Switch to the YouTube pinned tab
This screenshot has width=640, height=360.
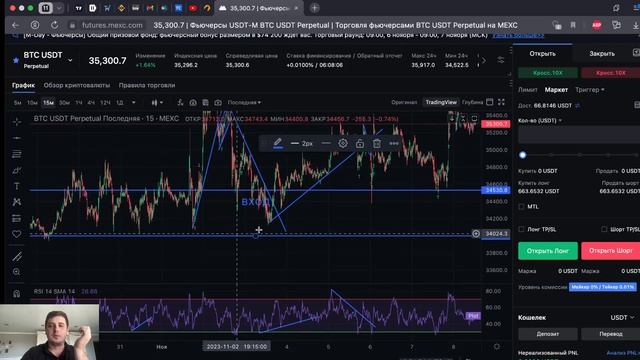(193, 8)
